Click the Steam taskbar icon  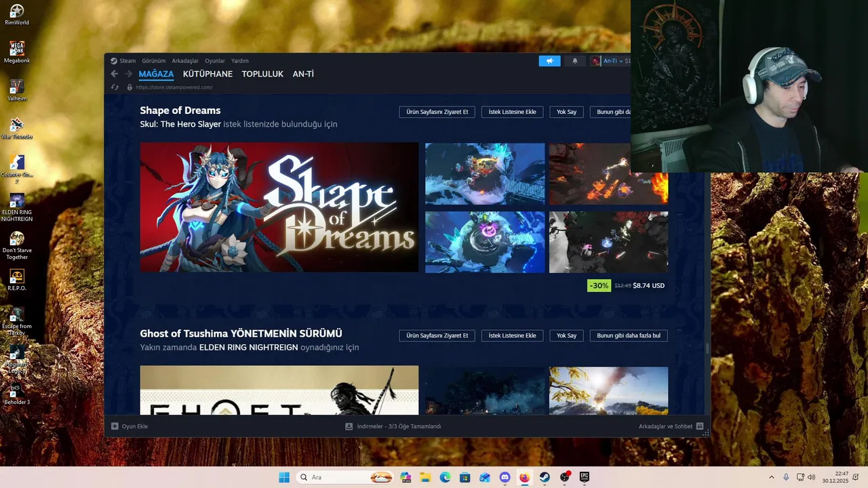(x=545, y=477)
